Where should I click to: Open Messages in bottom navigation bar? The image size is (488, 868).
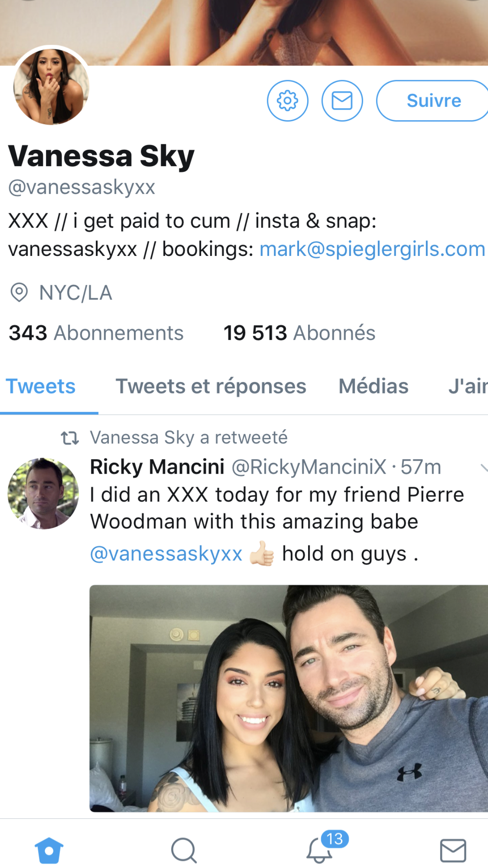point(453,851)
